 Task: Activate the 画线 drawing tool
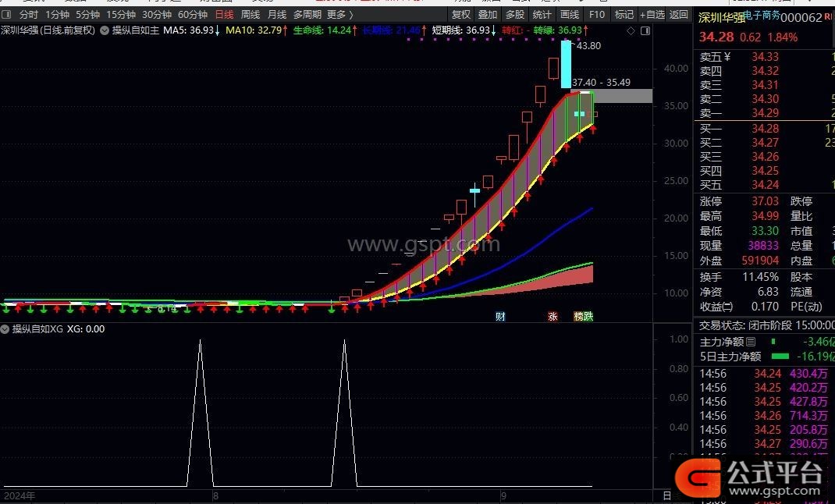[569, 14]
